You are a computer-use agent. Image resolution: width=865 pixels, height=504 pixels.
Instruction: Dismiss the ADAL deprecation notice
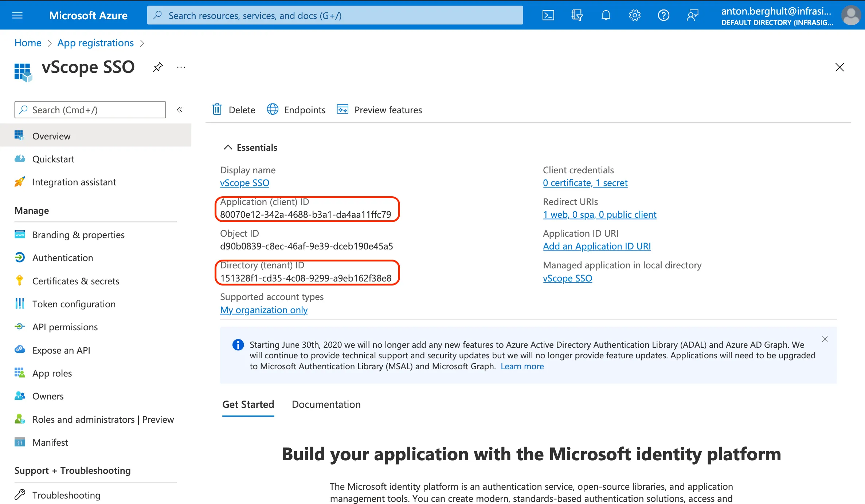825,339
